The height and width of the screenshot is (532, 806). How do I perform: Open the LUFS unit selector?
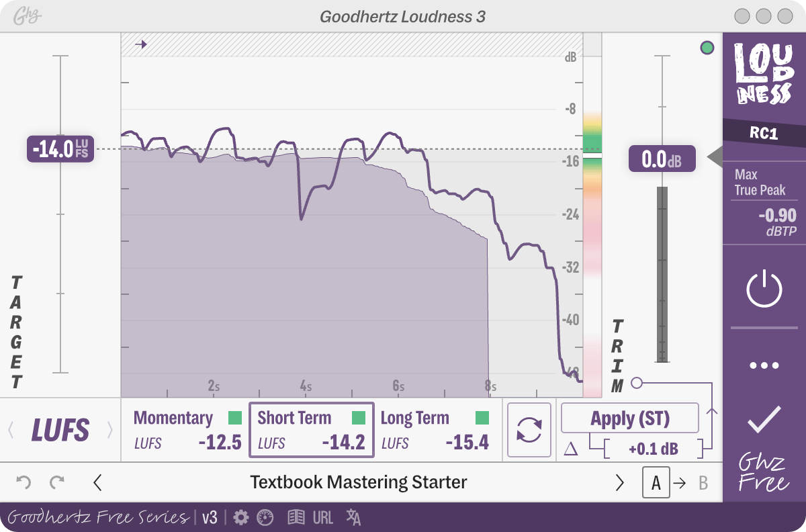(x=60, y=430)
